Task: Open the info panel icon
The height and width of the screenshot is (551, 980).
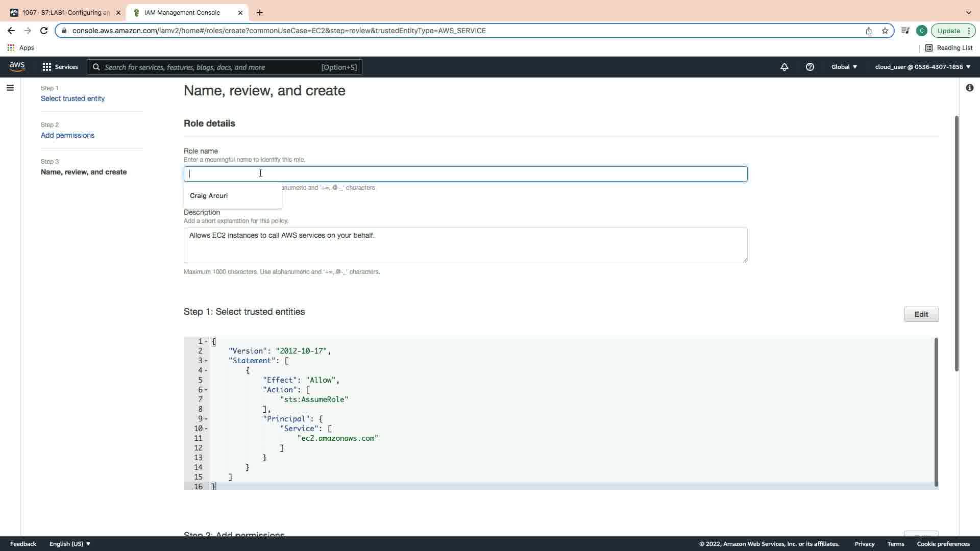Action: pos(969,88)
